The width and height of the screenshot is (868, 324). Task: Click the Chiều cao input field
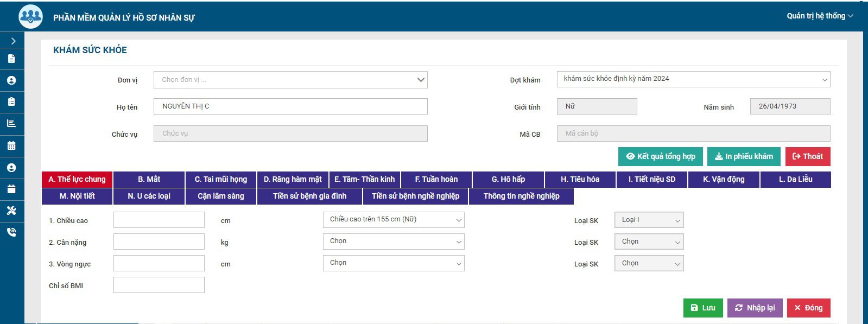click(x=159, y=220)
